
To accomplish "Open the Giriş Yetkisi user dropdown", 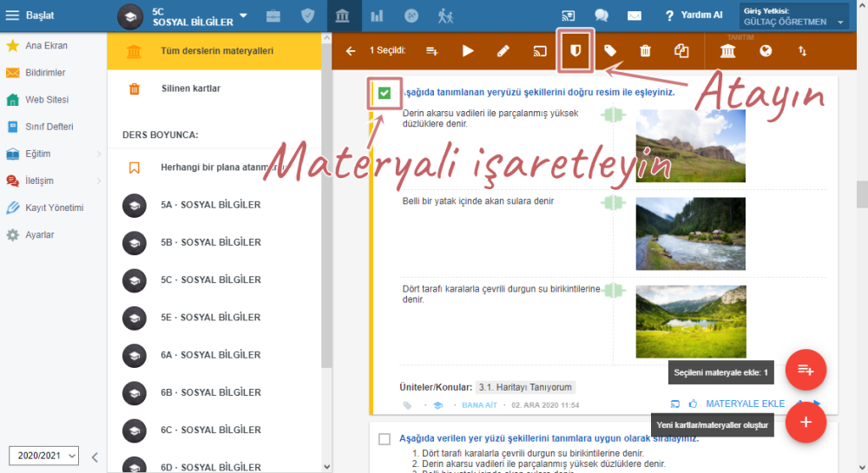I will [794, 16].
